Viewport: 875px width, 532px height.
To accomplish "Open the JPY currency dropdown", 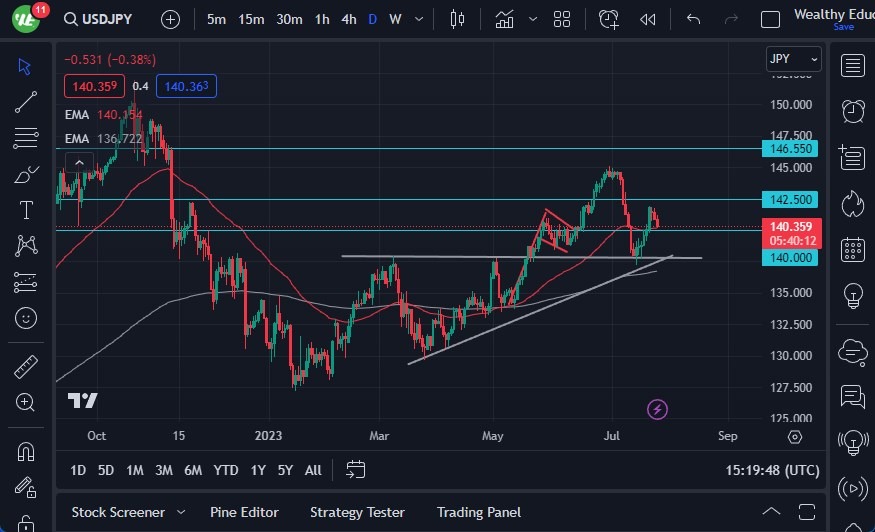I will (794, 60).
